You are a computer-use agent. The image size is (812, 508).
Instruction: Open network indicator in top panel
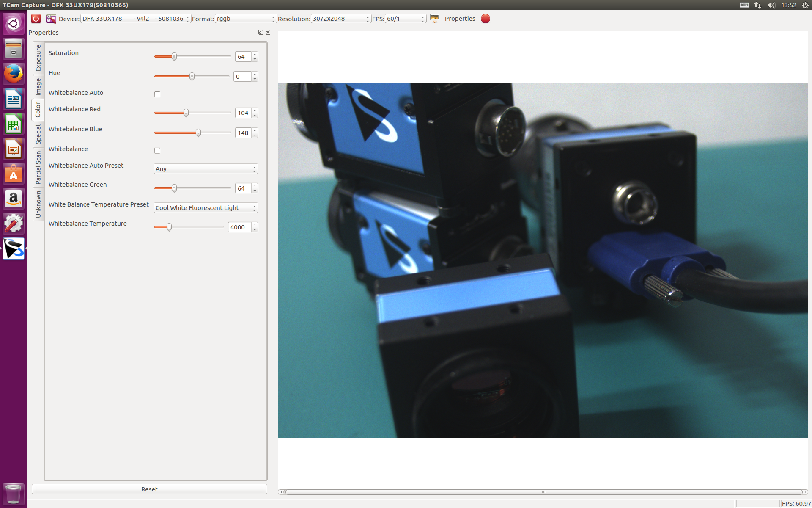click(758, 5)
